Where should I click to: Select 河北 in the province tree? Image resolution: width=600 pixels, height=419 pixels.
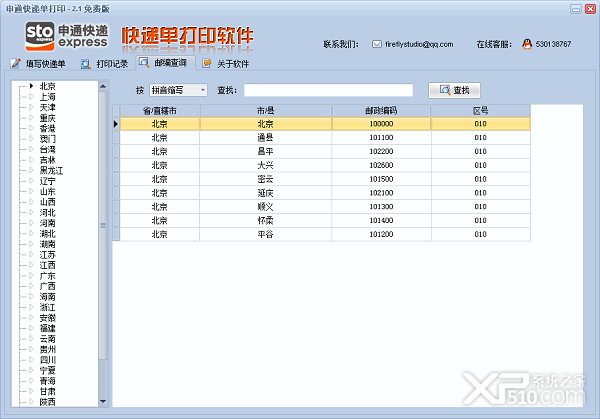pyautogui.click(x=47, y=212)
